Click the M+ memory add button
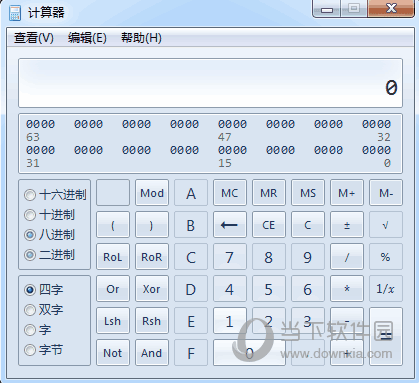The image size is (419, 383). [x=347, y=193]
